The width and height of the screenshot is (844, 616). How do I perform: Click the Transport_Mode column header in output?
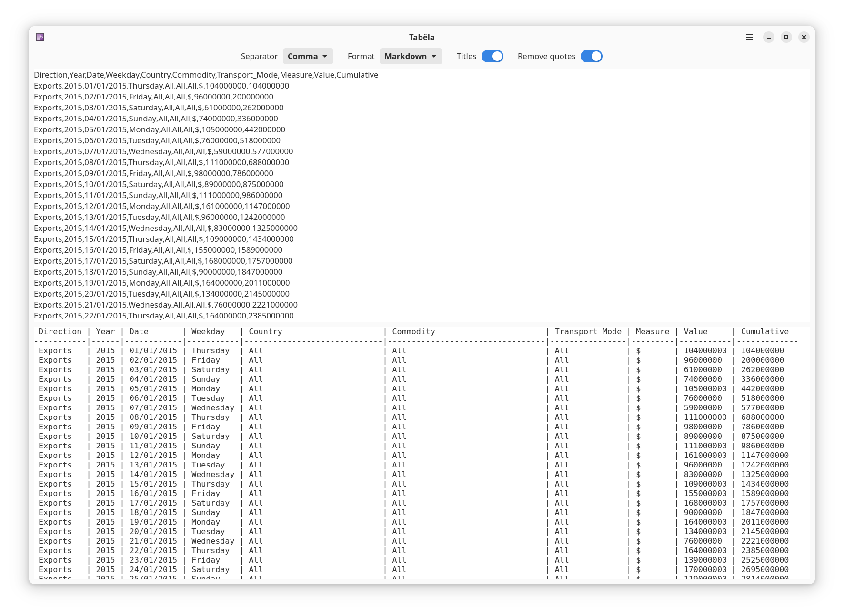pos(588,331)
